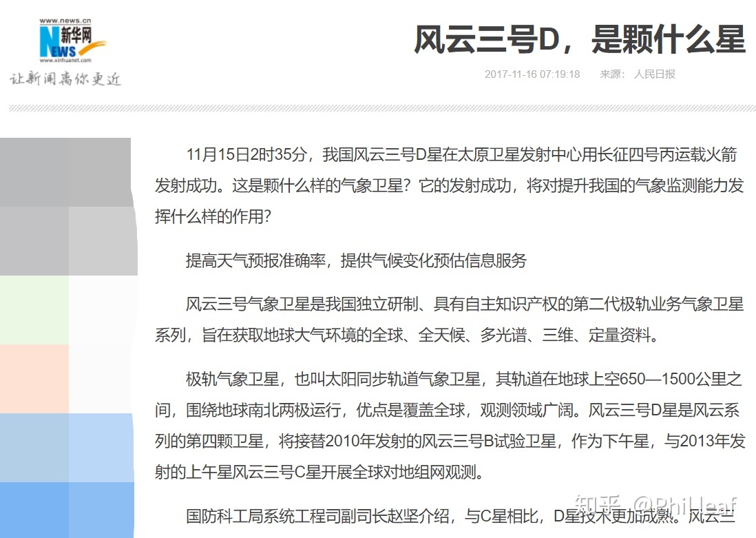Click the paragraph starting 风云三号气象卫星是我国

coord(448,320)
